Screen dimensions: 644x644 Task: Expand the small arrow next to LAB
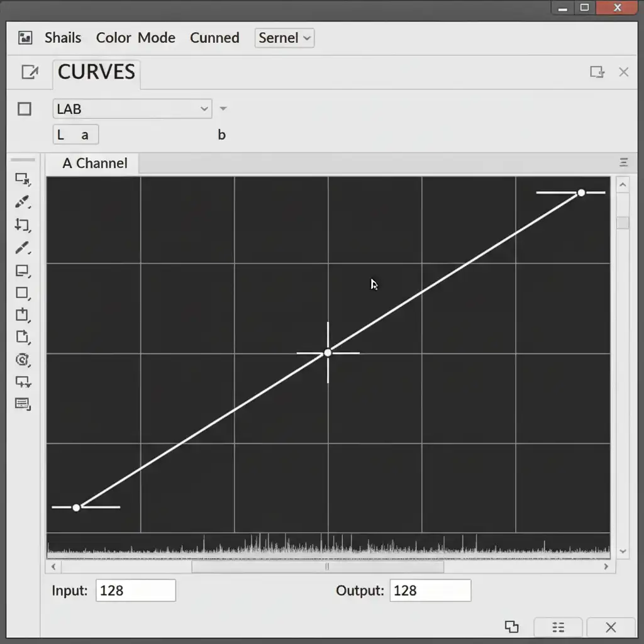click(223, 109)
